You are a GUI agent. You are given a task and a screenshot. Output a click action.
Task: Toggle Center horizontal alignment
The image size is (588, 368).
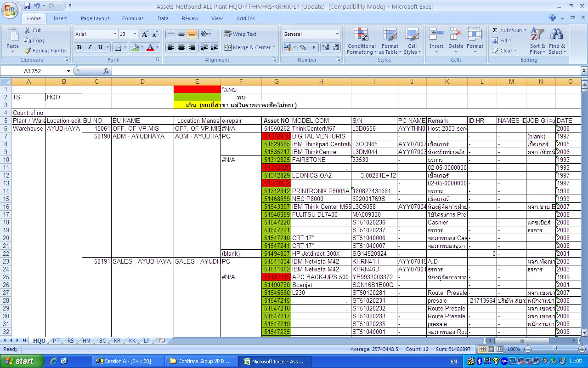pos(181,47)
